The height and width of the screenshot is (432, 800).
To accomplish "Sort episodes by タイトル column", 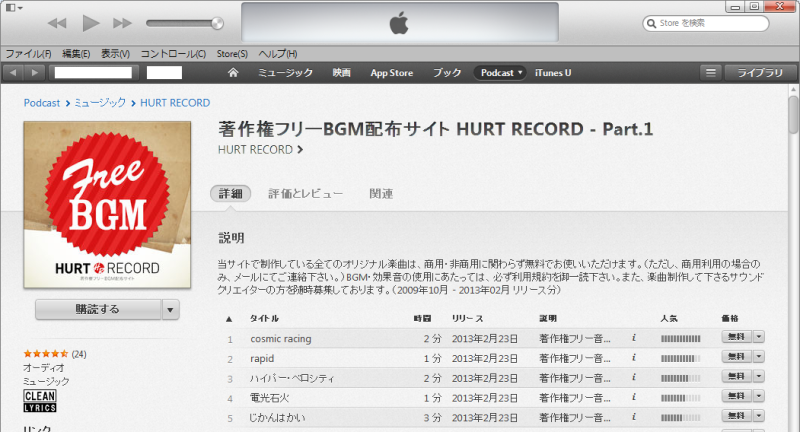I will pyautogui.click(x=264, y=318).
